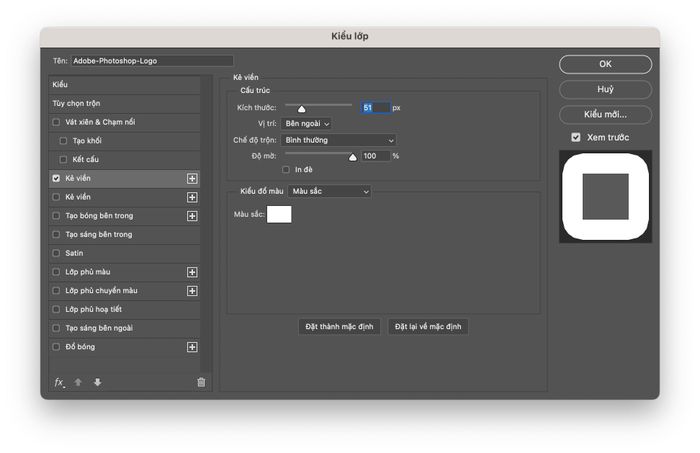Click the white Màu sắc color swatch
This screenshot has height=453, width=700.
click(279, 214)
